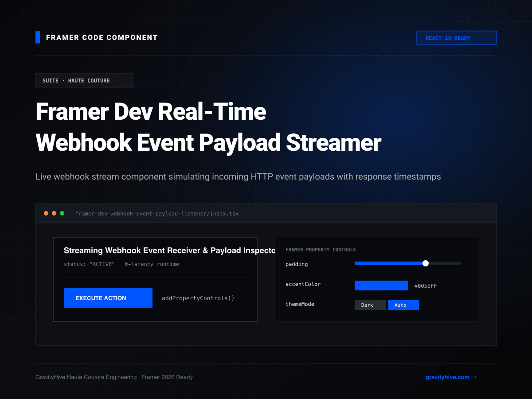Viewport: 532px width, 399px height.
Task: Select the Auto theme mode option
Action: coord(403,305)
